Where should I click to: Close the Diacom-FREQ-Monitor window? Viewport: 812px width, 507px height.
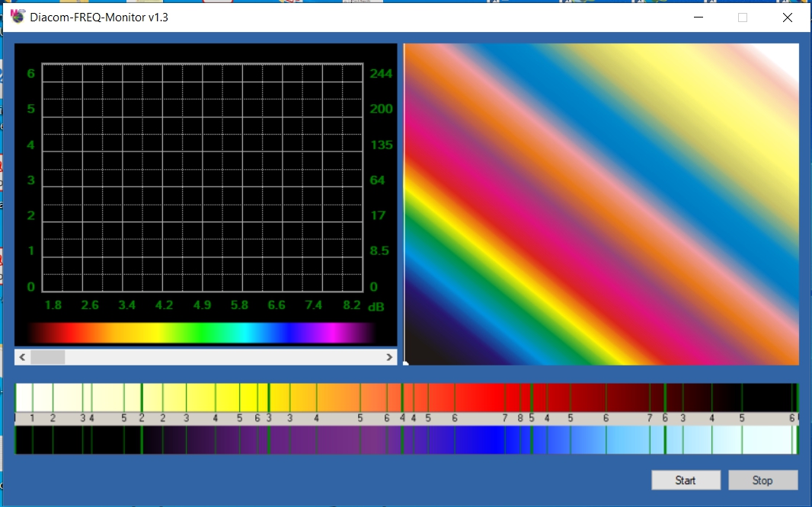[x=787, y=17]
